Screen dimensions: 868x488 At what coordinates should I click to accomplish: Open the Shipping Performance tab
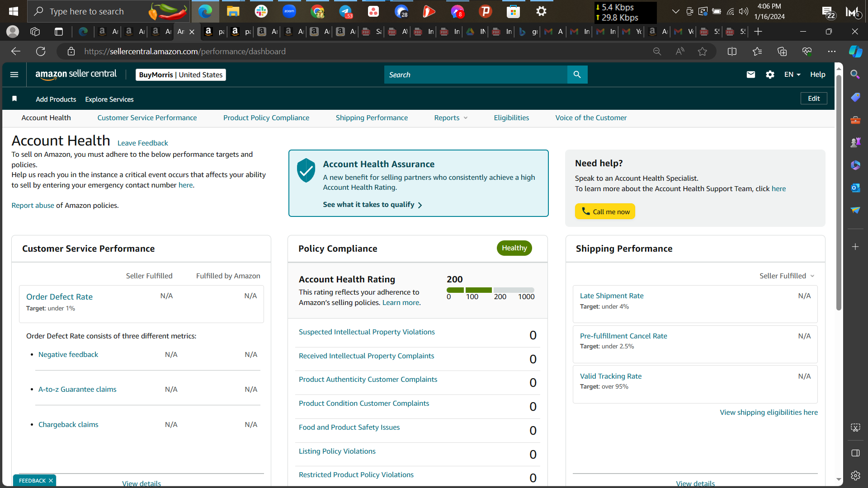pos(372,118)
